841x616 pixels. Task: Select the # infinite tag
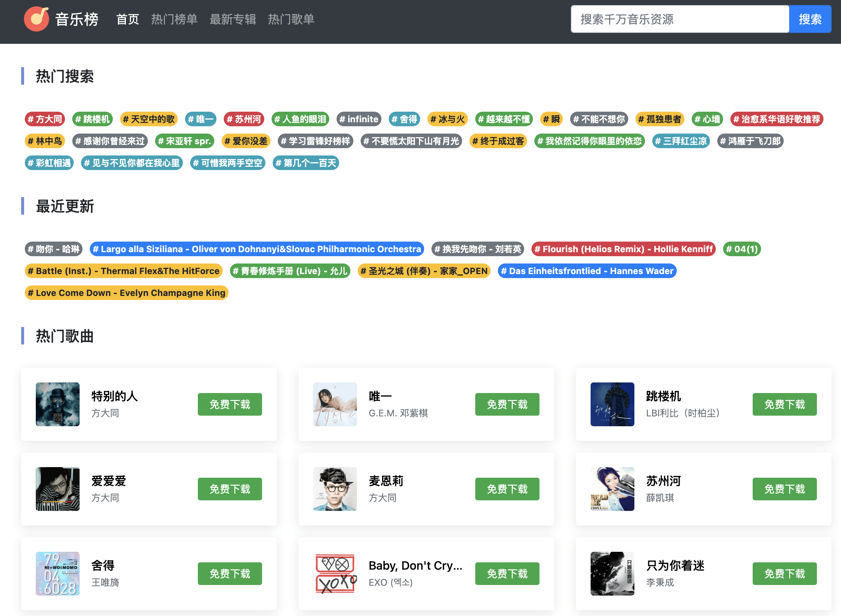pyautogui.click(x=359, y=119)
